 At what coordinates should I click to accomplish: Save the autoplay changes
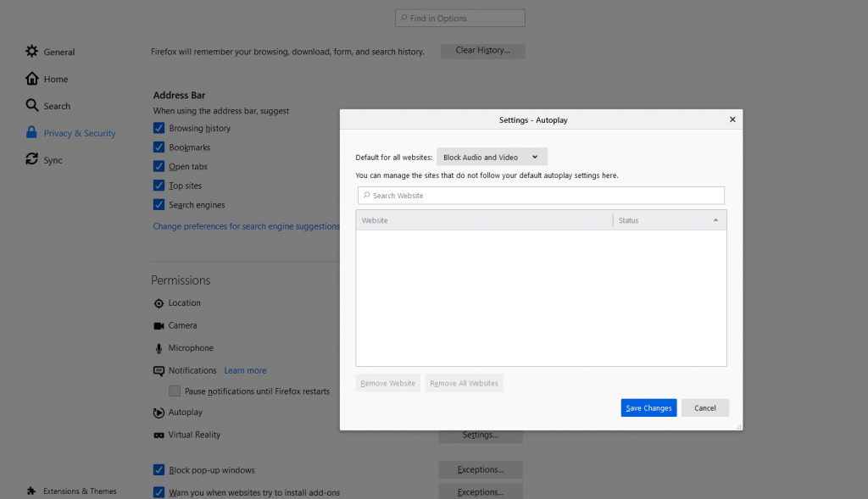[648, 408]
